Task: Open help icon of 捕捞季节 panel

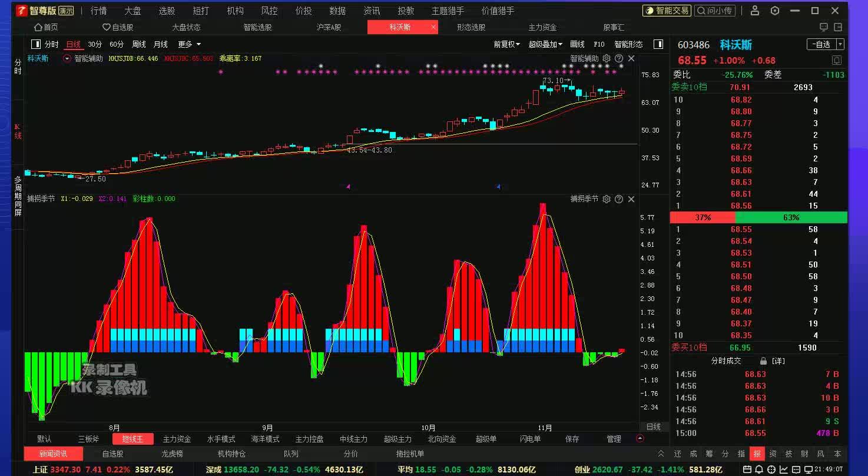Action: click(x=619, y=199)
